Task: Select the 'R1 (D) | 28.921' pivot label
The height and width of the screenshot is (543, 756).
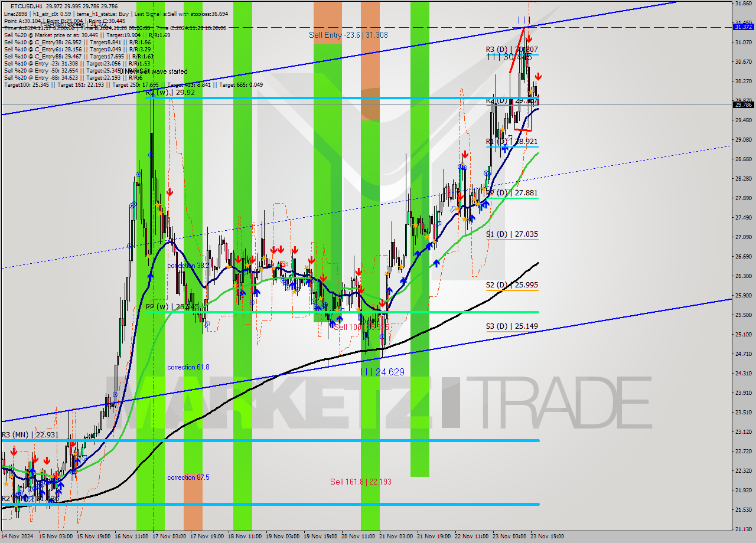Action: pos(512,142)
